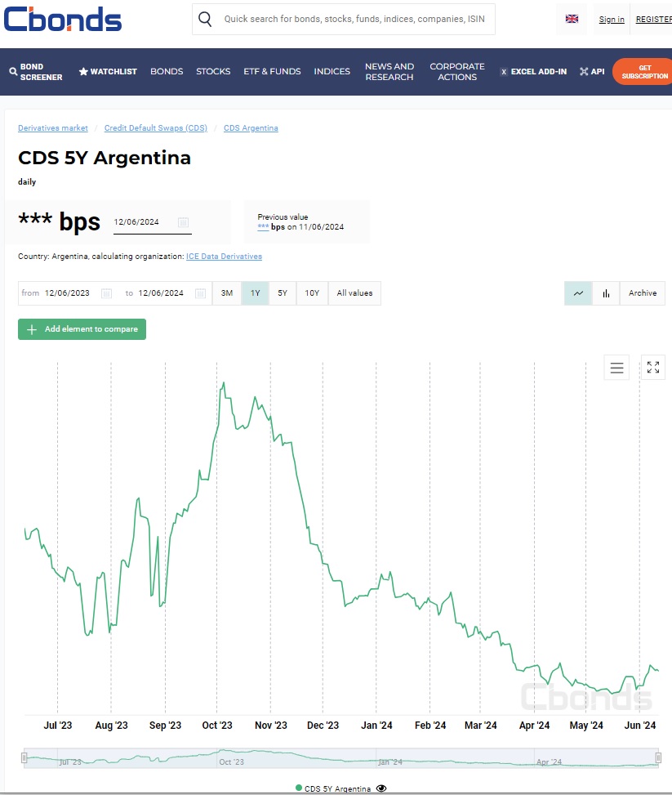Screen dimensions: 672x795
Task: Open calendar next to 12/06/2024 current value date
Action: (183, 222)
